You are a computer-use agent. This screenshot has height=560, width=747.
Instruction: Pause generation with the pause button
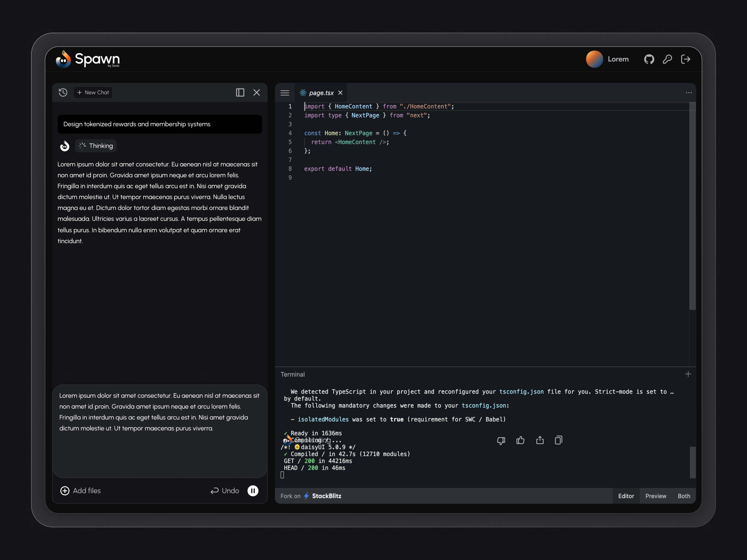[253, 491]
